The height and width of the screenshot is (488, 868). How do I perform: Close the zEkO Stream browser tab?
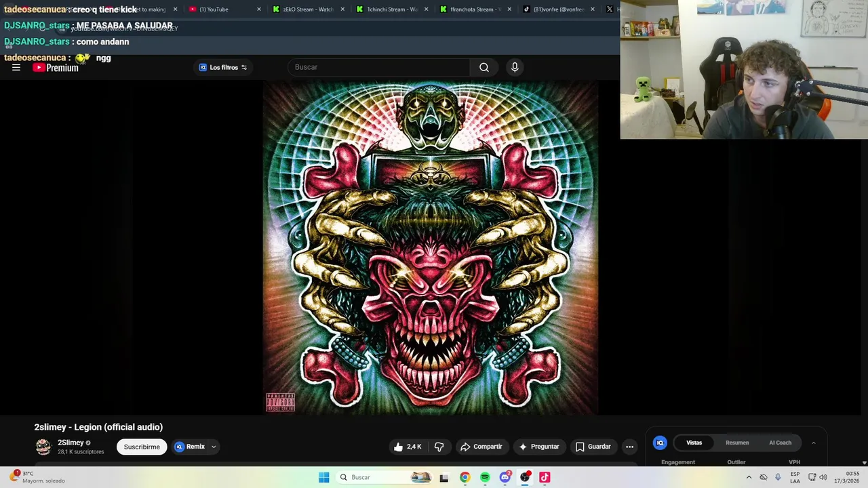(x=342, y=9)
